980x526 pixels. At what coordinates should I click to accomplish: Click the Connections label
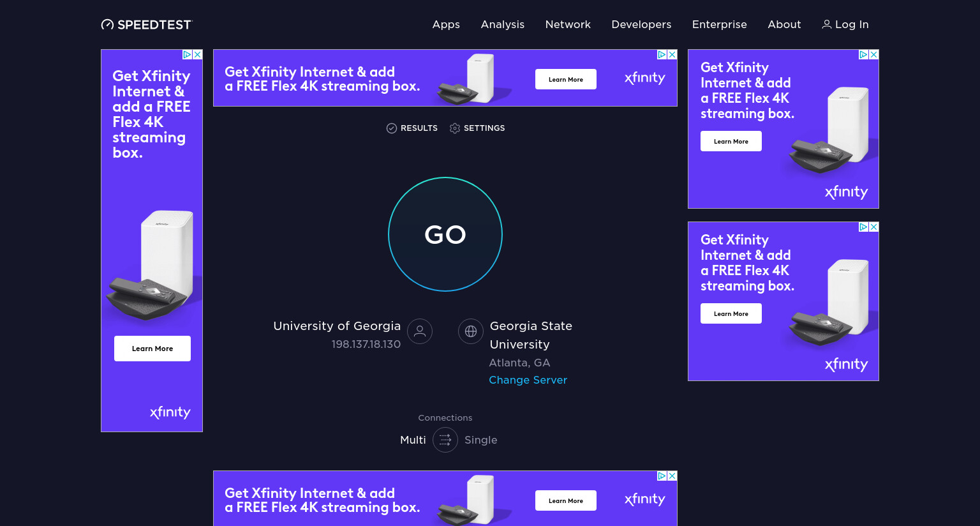coord(445,418)
